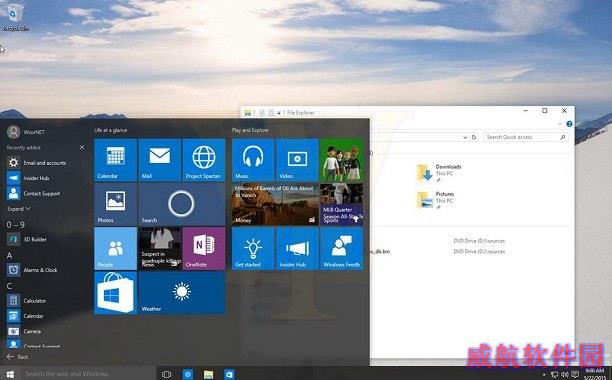This screenshot has width=612, height=380.
Task: Click the Windows Start button
Action: click(x=10, y=374)
